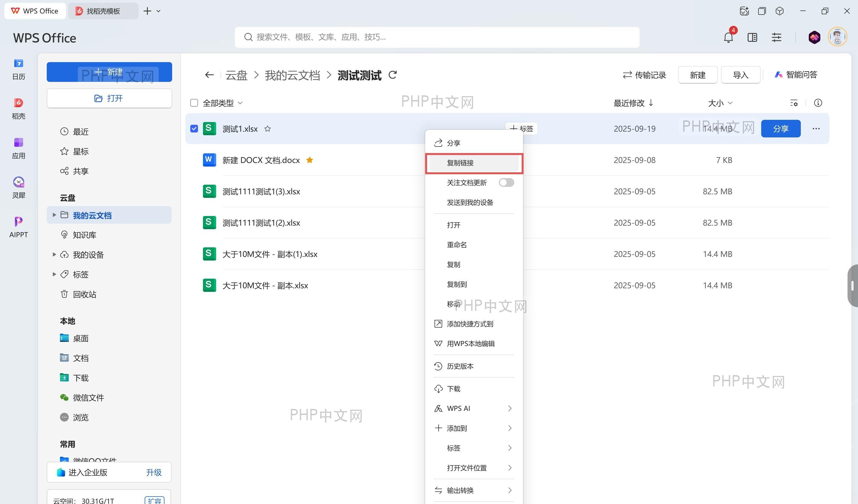Expand the WPS AI submenu
Viewport: 858px width, 504px height.
474,408
